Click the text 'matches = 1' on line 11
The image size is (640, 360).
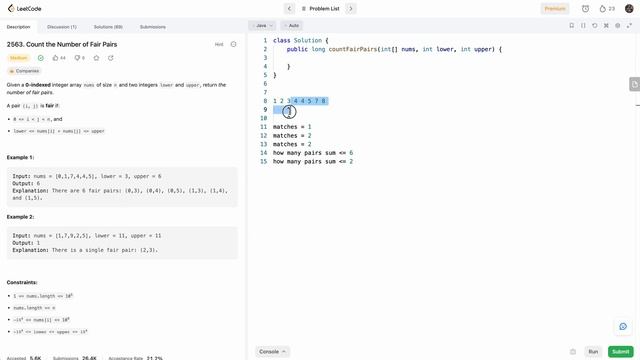292,127
